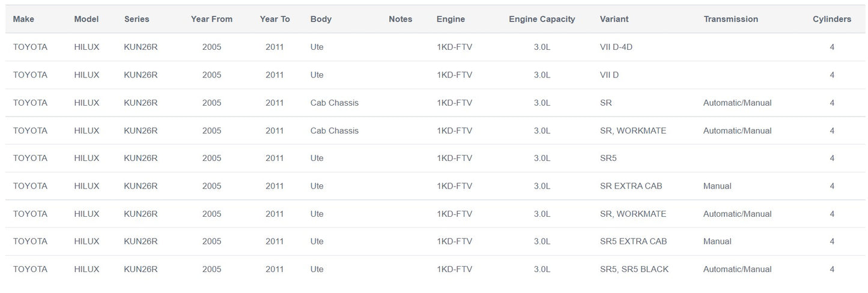Click Automatic/Manual in the SR5, SR5 BLACK row

pos(737,269)
